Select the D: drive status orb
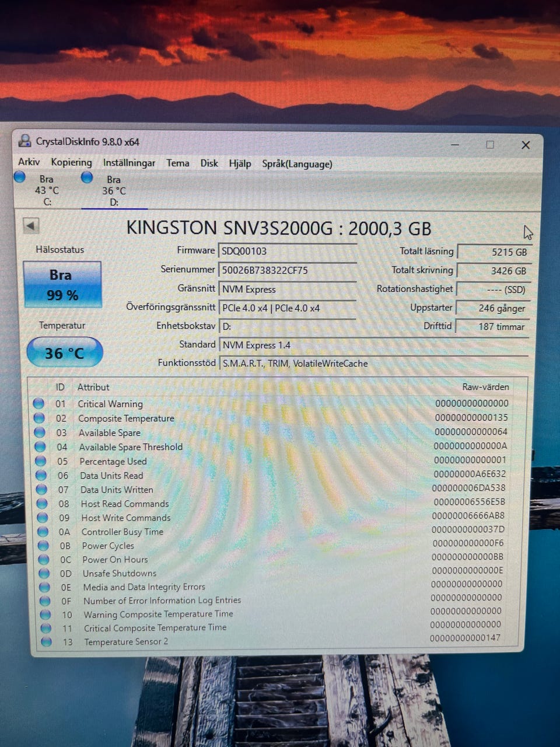This screenshot has width=560, height=747. [x=87, y=177]
